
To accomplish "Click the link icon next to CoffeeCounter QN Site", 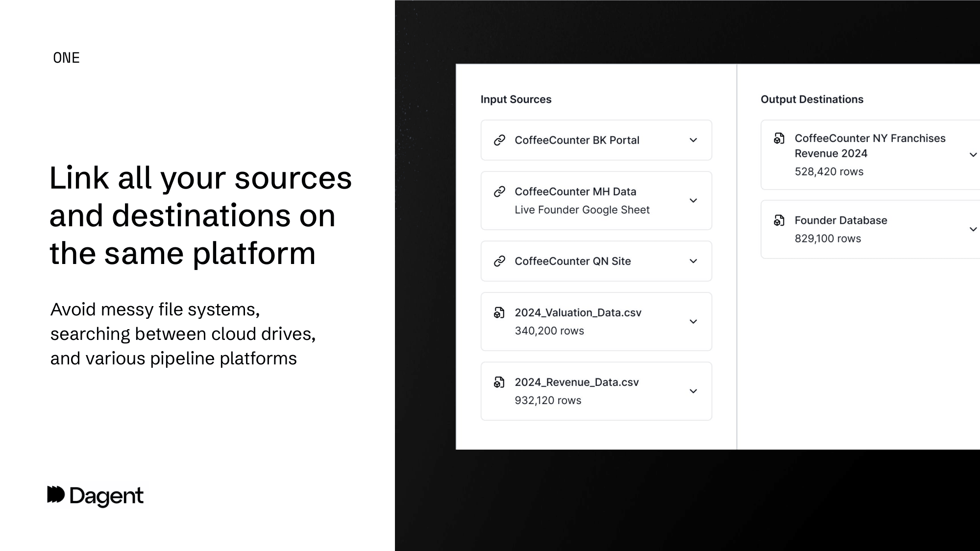I will point(500,261).
